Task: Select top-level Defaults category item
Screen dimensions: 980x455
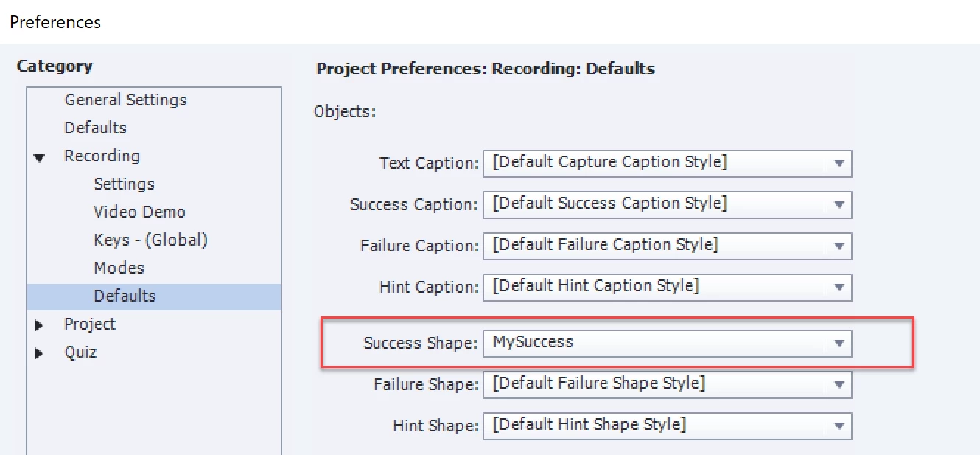Action: [95, 128]
